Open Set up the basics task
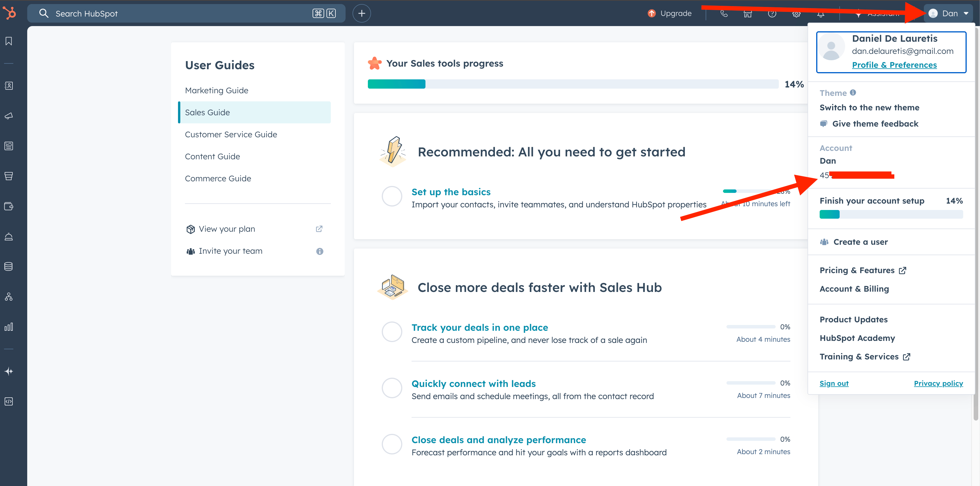 (x=451, y=192)
